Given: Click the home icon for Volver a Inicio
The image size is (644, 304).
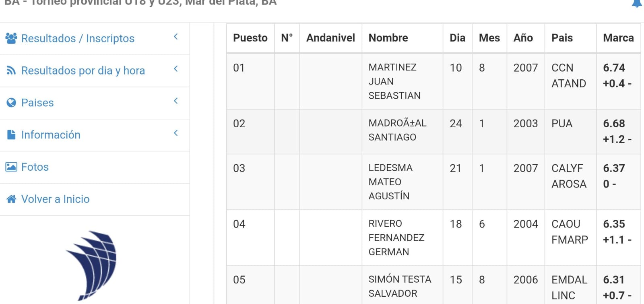Looking at the screenshot, I should click(x=11, y=199).
